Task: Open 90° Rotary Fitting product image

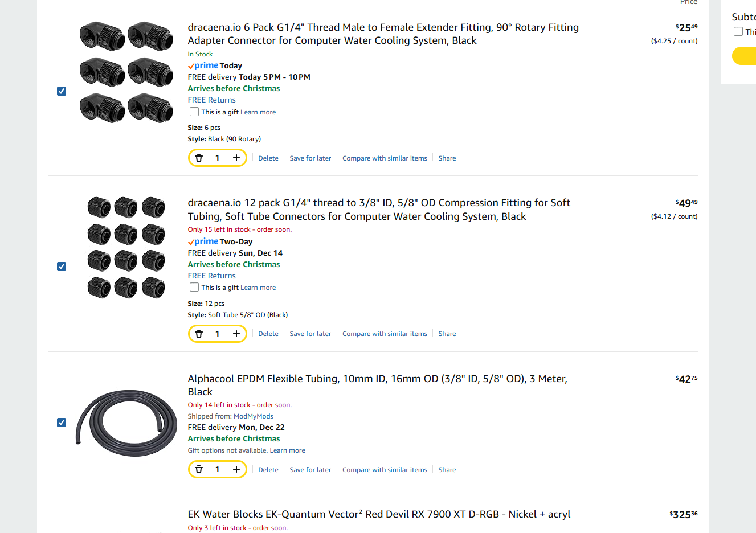Action: [126, 72]
